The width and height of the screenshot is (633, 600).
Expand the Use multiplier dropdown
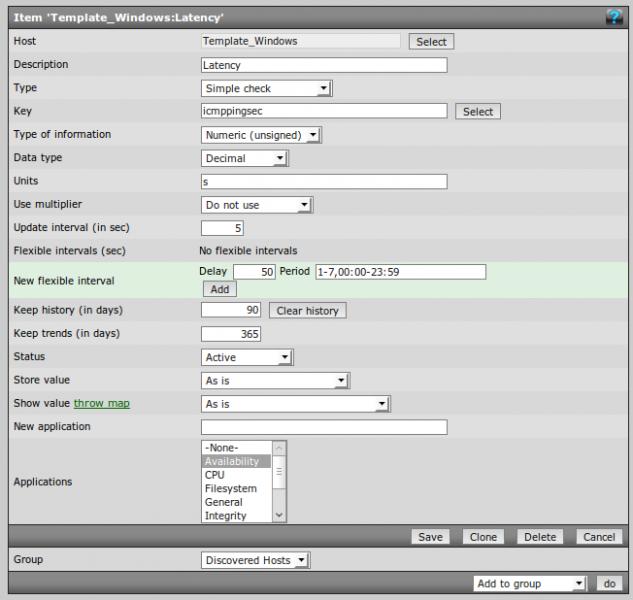[x=257, y=205]
